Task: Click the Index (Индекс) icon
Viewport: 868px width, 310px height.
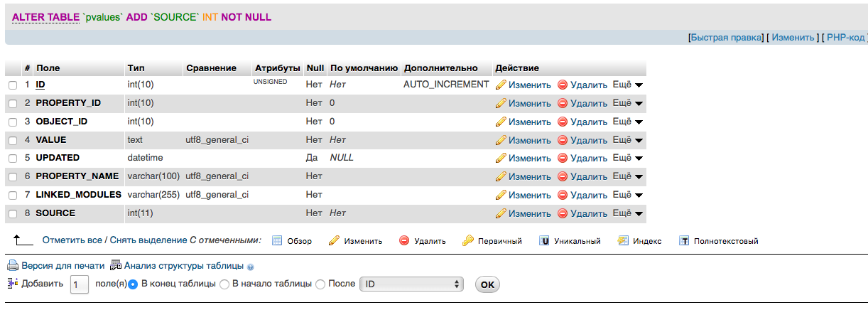Action: coord(623,241)
